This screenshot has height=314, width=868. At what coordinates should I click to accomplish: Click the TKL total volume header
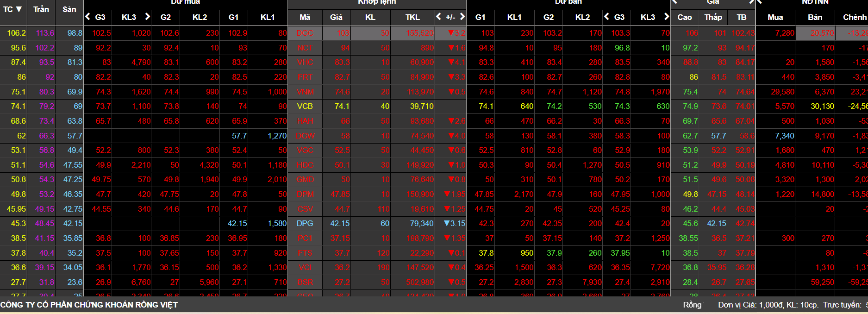point(412,17)
